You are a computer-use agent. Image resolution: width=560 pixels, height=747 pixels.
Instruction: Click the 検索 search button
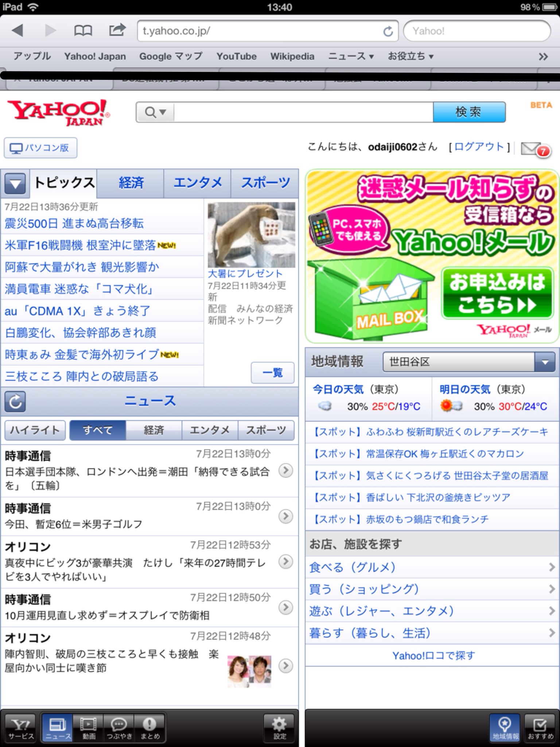pyautogui.click(x=469, y=112)
